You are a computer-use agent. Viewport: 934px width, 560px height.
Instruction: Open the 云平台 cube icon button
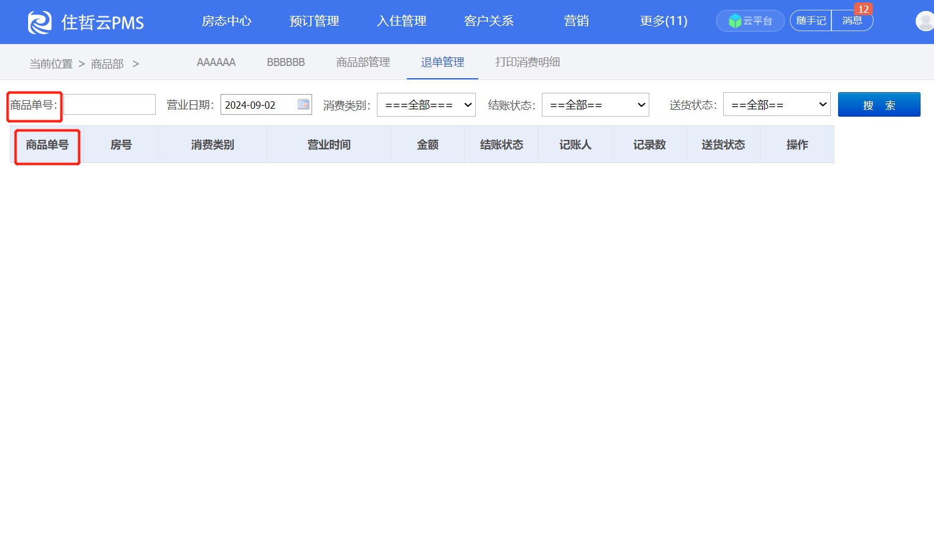tap(750, 21)
